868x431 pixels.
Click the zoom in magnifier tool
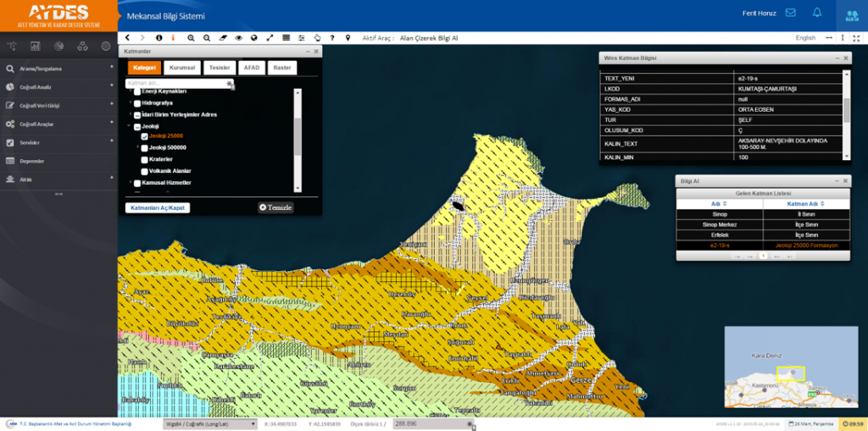[x=192, y=38]
